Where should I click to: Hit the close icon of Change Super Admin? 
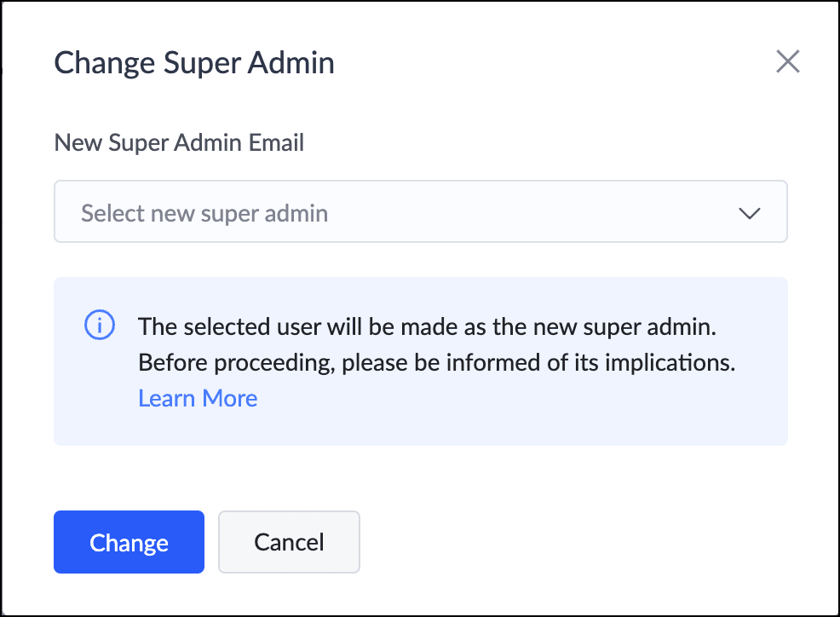click(787, 61)
